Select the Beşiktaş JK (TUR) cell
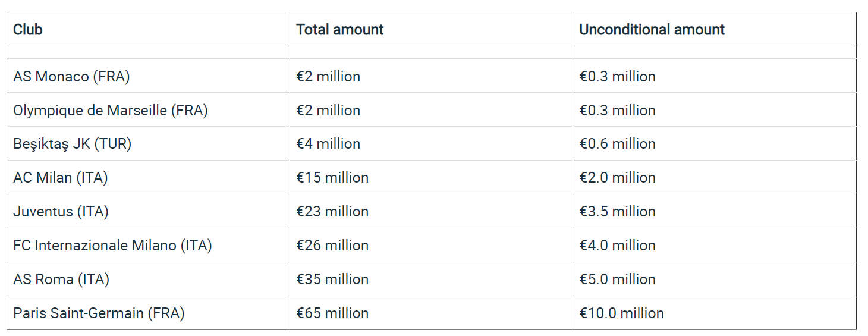Screen dimensions: 868x336 [148, 143]
